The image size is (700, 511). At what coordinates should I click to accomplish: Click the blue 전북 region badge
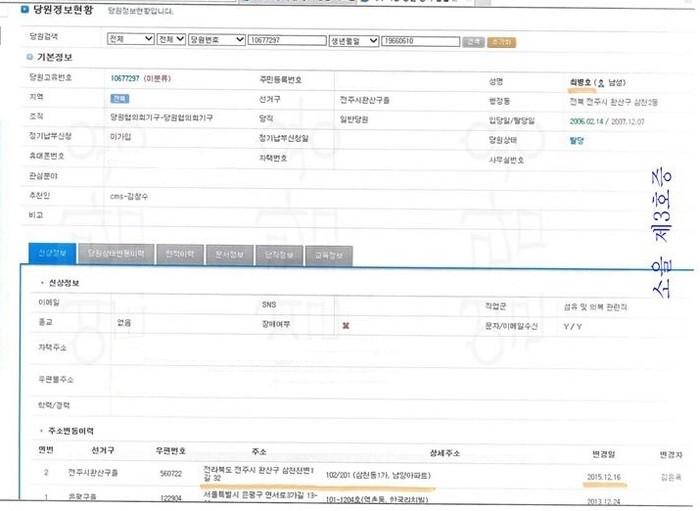(119, 99)
